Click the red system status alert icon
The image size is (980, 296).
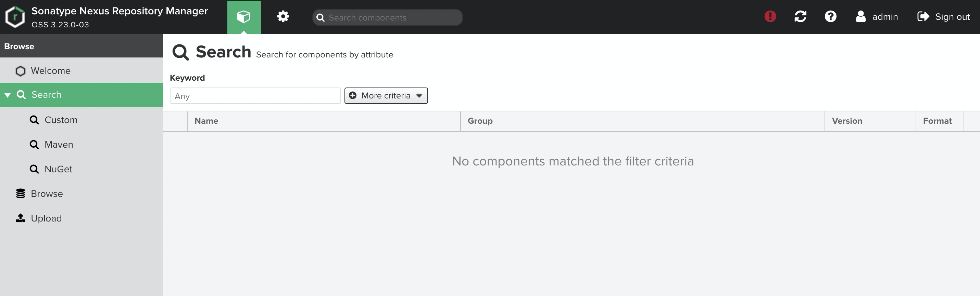pos(770,16)
